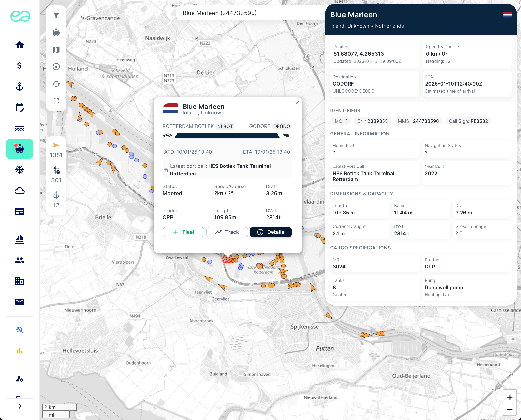
Task: Open the filter funnel tool
Action: pos(56,15)
